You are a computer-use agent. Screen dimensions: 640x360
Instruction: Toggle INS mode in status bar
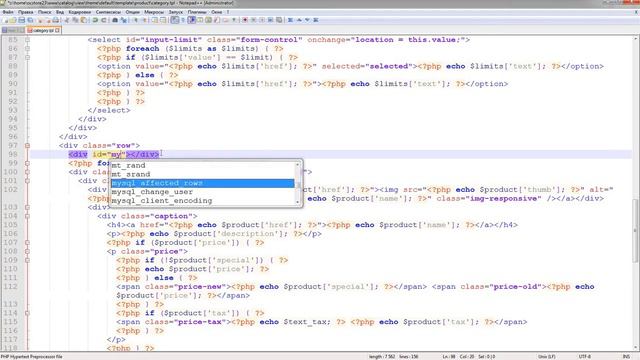click(626, 357)
